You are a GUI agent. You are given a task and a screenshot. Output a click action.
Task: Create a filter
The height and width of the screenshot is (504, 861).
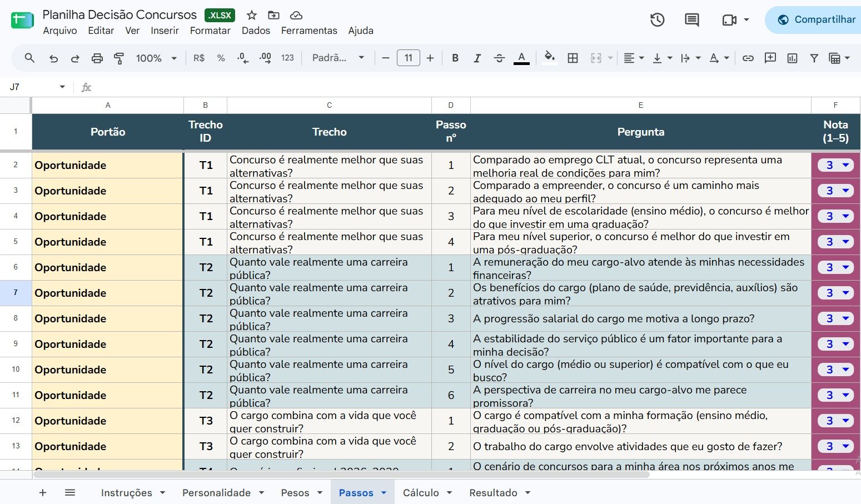click(x=814, y=58)
